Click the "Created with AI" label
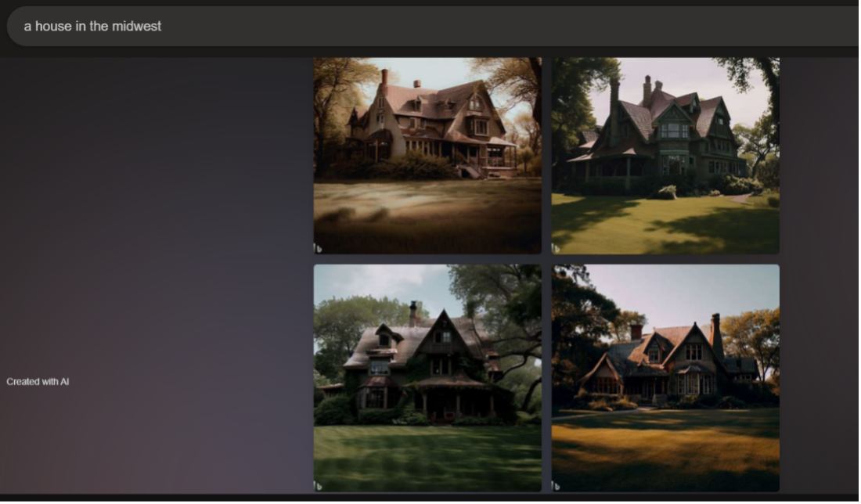 [x=38, y=382]
